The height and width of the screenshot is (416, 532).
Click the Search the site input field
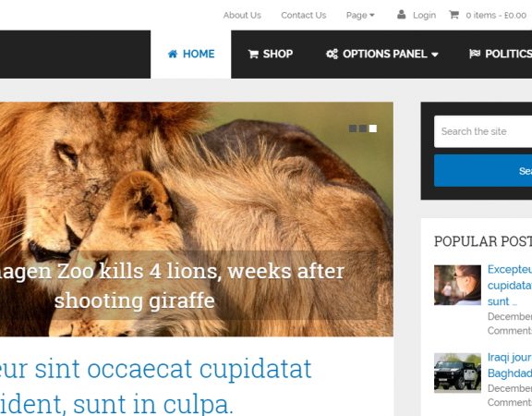[483, 131]
